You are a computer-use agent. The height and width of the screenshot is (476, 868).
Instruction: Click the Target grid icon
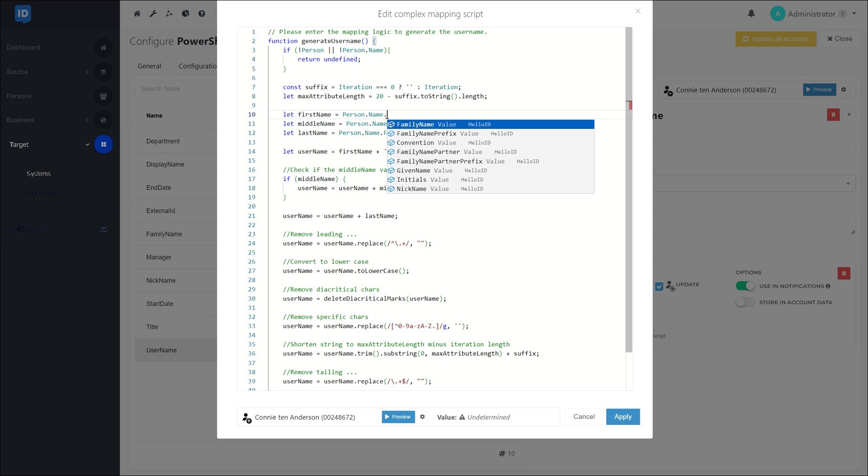pyautogui.click(x=103, y=144)
